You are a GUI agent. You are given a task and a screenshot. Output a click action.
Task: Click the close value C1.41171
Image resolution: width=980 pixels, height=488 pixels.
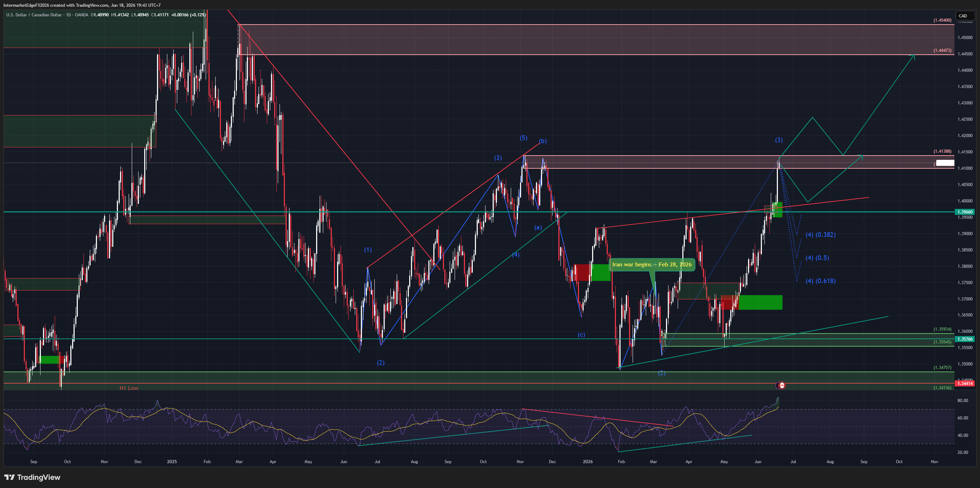pyautogui.click(x=160, y=15)
